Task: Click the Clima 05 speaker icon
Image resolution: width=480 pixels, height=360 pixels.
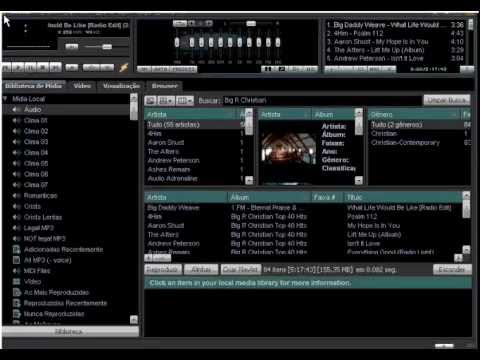Action: tap(17, 163)
